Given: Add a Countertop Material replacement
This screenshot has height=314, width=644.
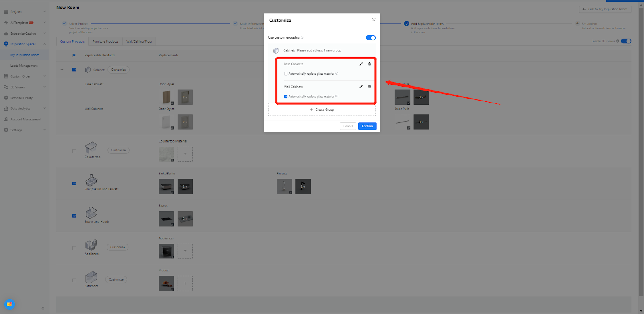Looking at the screenshot, I should pos(185,154).
